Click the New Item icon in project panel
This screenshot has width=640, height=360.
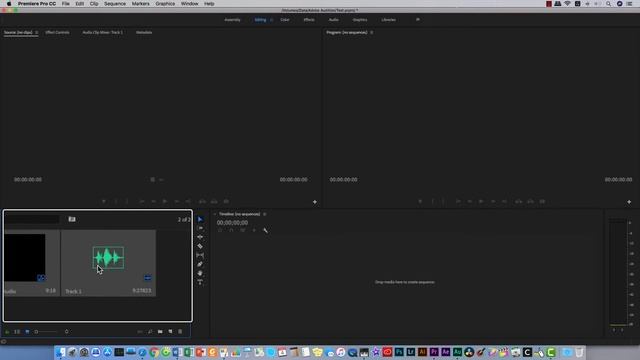pyautogui.click(x=170, y=332)
